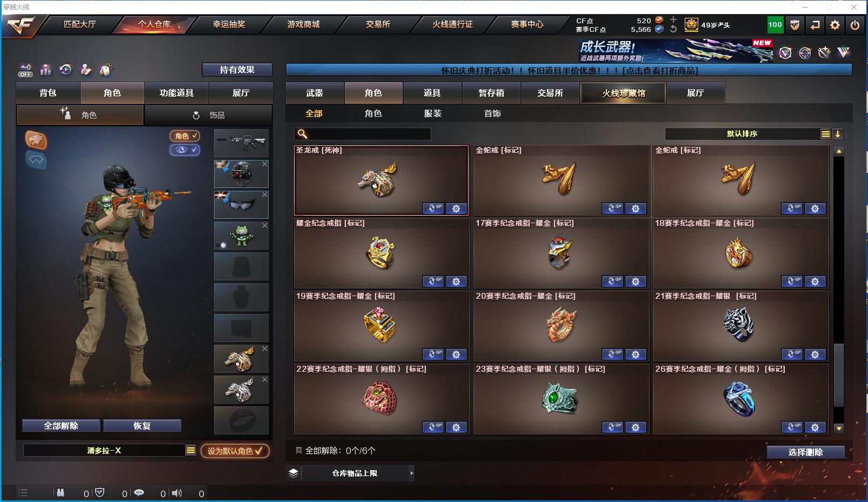Open the statistics bar chart icon
The height and width of the screenshot is (502, 868).
(45, 70)
